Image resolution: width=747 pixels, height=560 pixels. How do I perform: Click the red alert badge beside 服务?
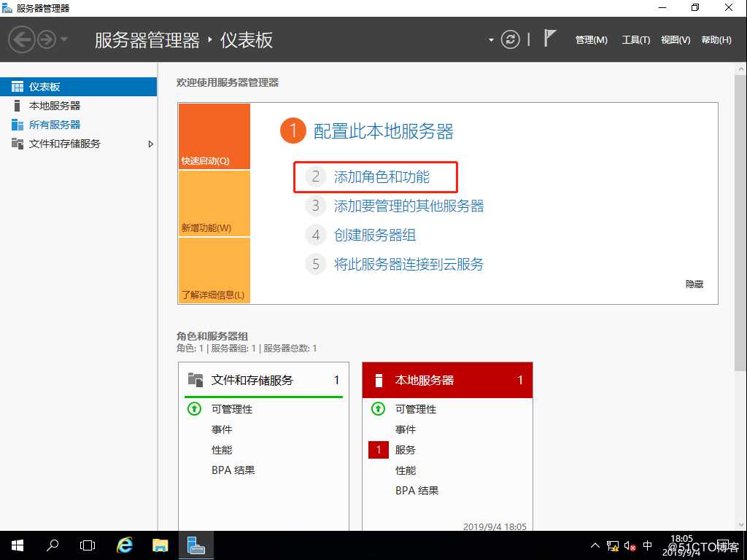[x=379, y=450]
